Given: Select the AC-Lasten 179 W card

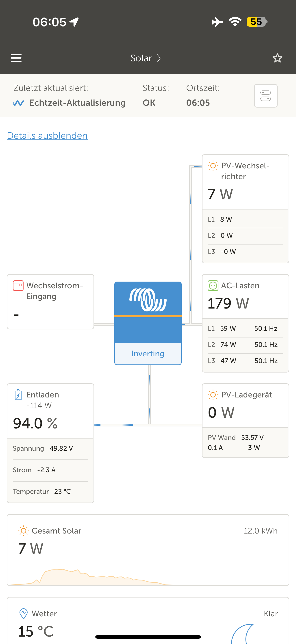Looking at the screenshot, I should [x=245, y=323].
